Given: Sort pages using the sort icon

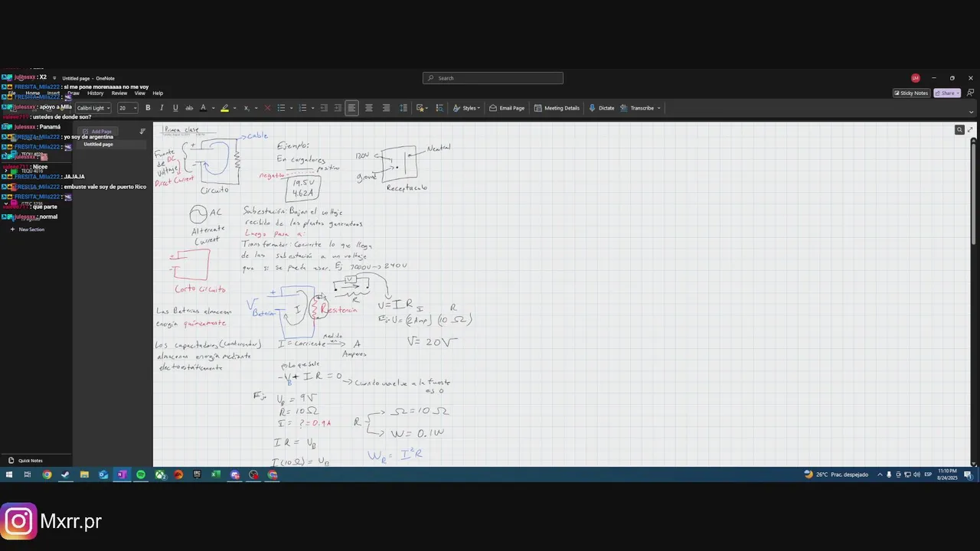Looking at the screenshot, I should click(142, 132).
